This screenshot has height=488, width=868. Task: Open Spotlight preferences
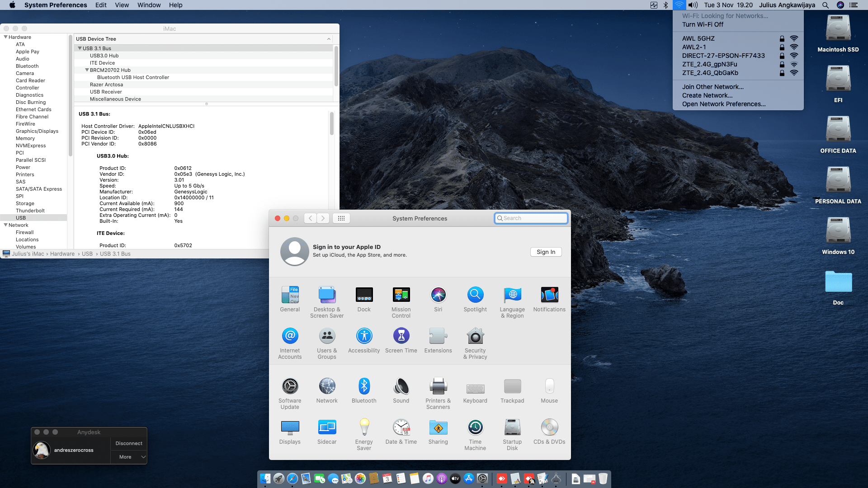(475, 299)
